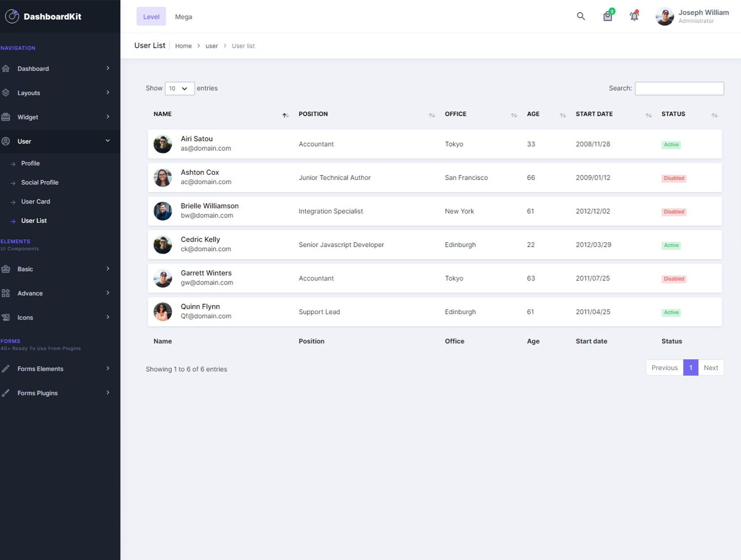Viewport: 741px width, 560px height.
Task: Click the Previous pagination button
Action: [x=664, y=368]
